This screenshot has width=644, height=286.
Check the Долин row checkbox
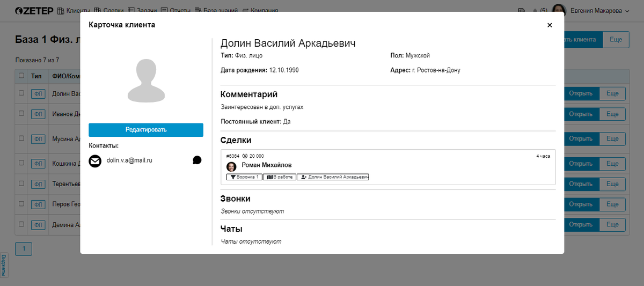21,93
